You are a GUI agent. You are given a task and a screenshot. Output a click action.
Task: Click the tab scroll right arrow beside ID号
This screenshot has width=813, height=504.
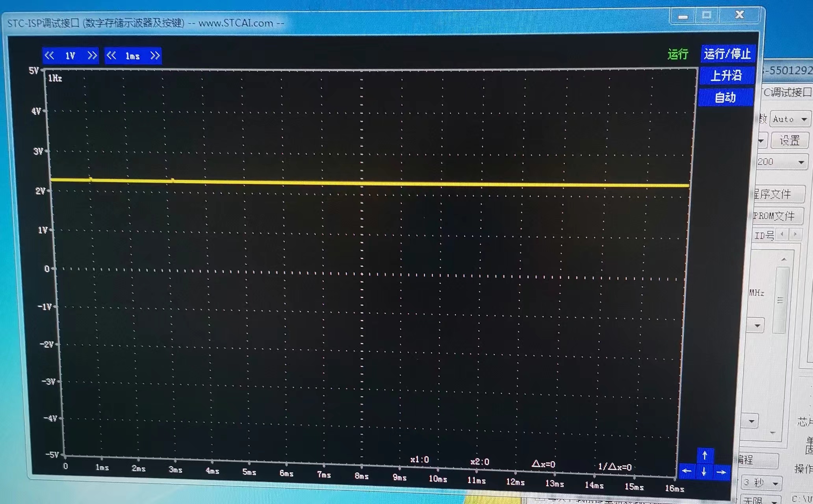(795, 234)
